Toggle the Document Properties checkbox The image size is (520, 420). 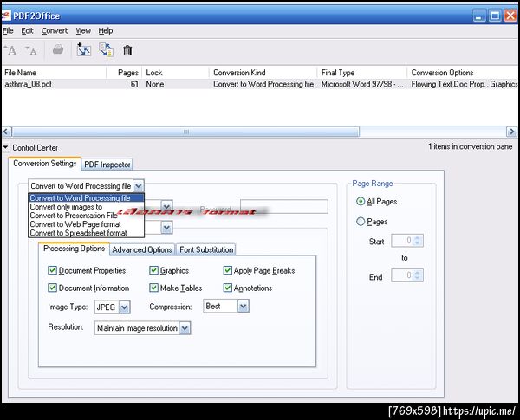(x=52, y=270)
